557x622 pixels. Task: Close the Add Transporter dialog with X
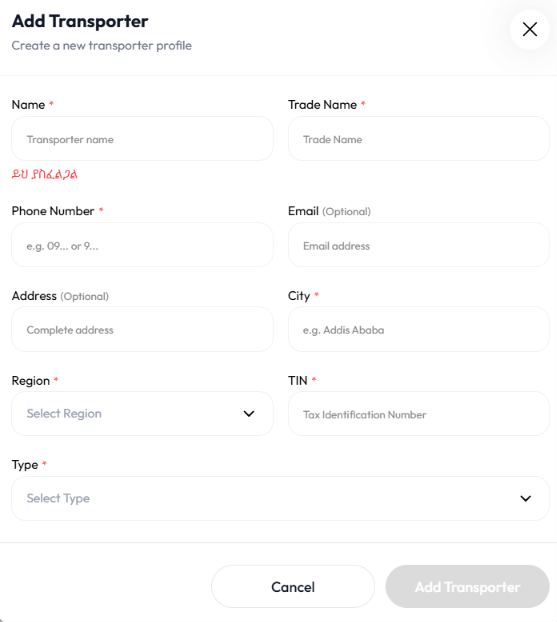(530, 29)
